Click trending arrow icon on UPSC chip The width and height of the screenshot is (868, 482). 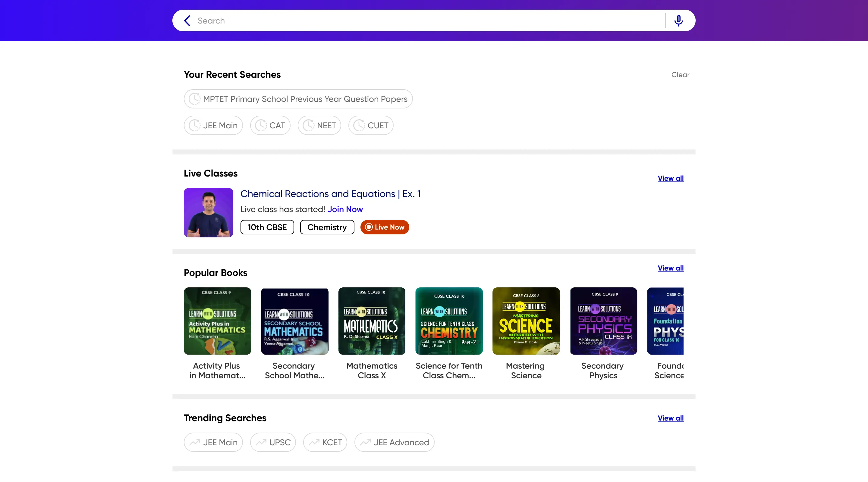tap(261, 442)
